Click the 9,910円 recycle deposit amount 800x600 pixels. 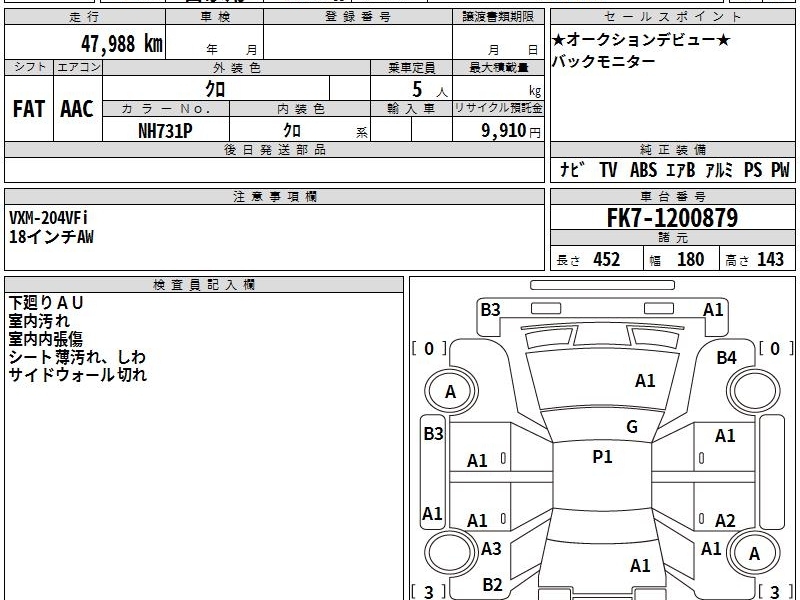[x=511, y=131]
